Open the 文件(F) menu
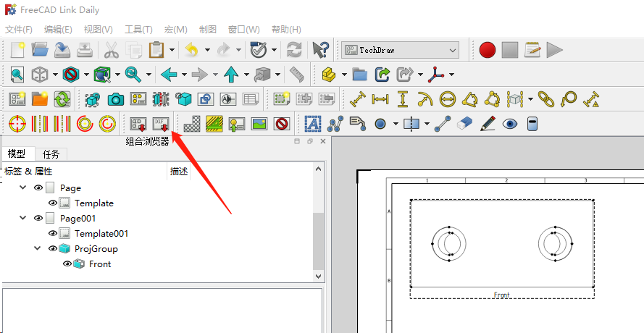Screen dimensions: 644x333 pyautogui.click(x=19, y=30)
